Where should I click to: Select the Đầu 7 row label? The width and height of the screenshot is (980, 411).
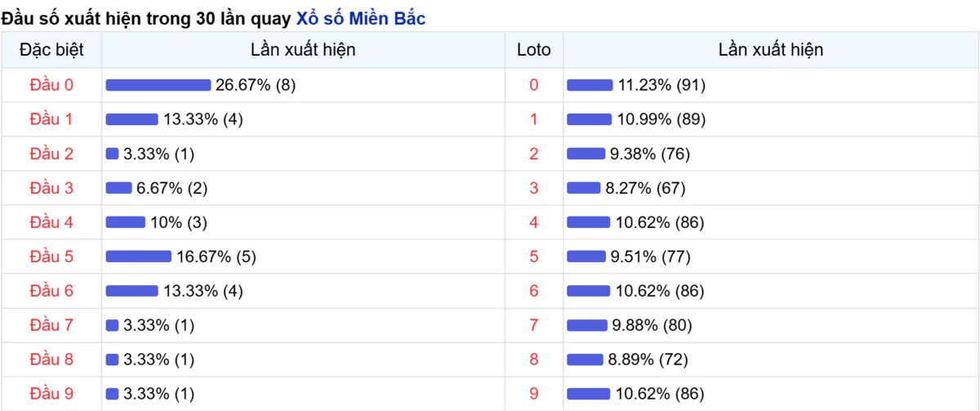[x=51, y=325]
